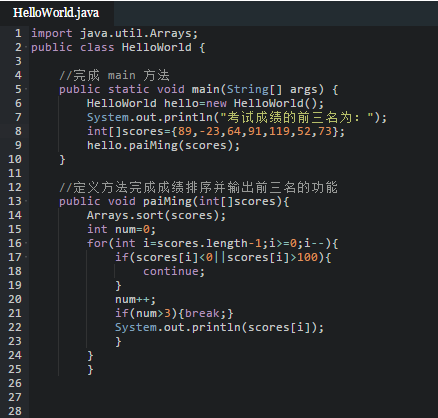The image size is (438, 418).
Task: Click line number 3 in the gutter
Action: [x=18, y=61]
